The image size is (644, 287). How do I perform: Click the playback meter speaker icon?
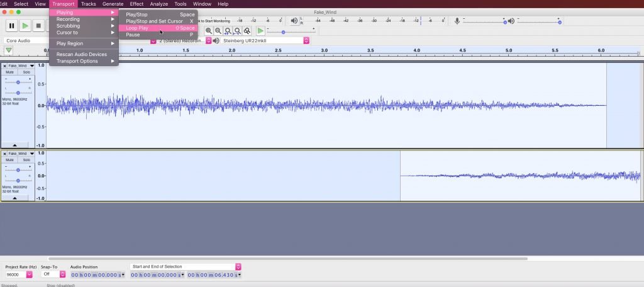(x=294, y=21)
